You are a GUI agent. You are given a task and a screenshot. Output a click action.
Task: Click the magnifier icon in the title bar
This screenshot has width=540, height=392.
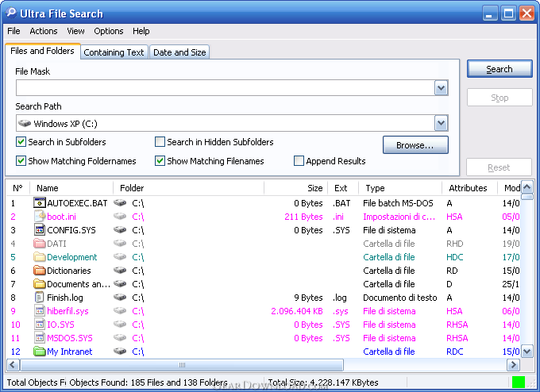11,13
